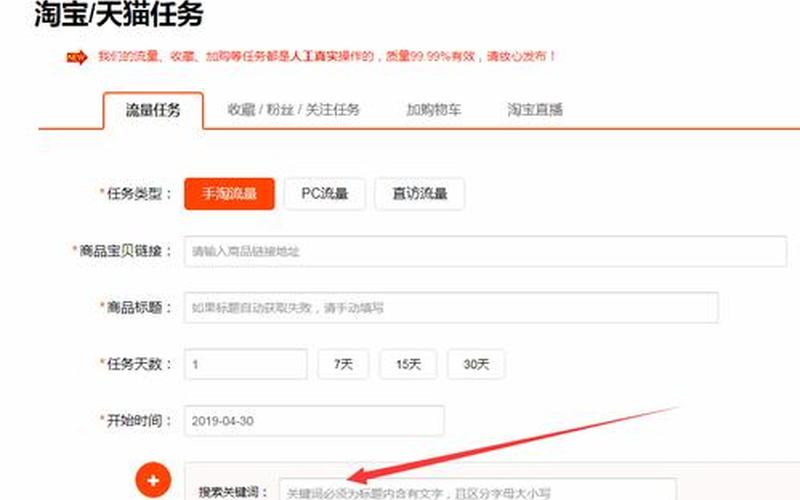The height and width of the screenshot is (500, 800).
Task: Choose PC流量 task type
Action: pos(324,194)
